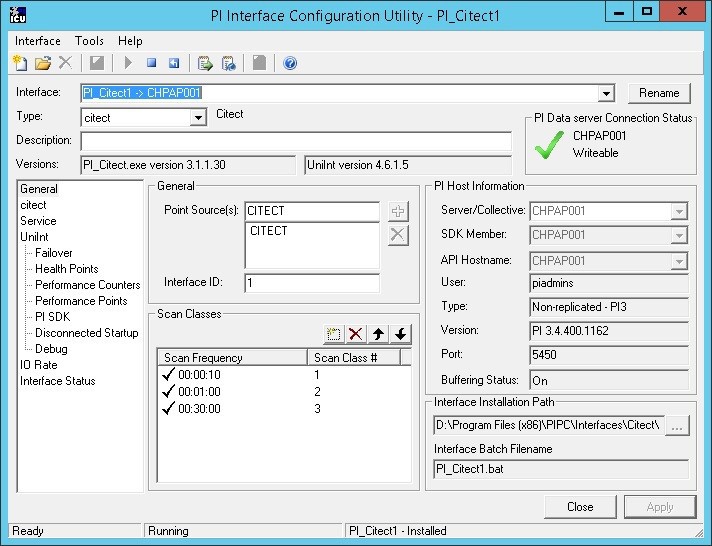Click the ICU application icon in title bar
The image size is (712, 546).
18,15
